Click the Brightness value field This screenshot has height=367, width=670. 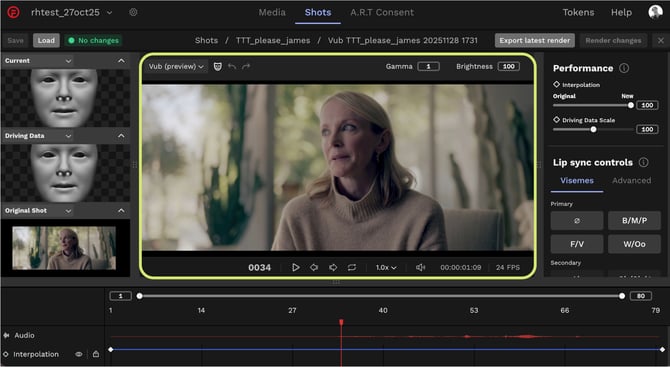pos(508,66)
